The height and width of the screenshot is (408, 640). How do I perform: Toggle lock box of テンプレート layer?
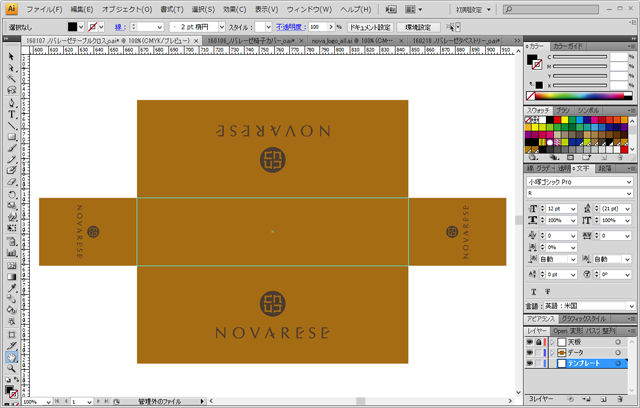[x=538, y=363]
